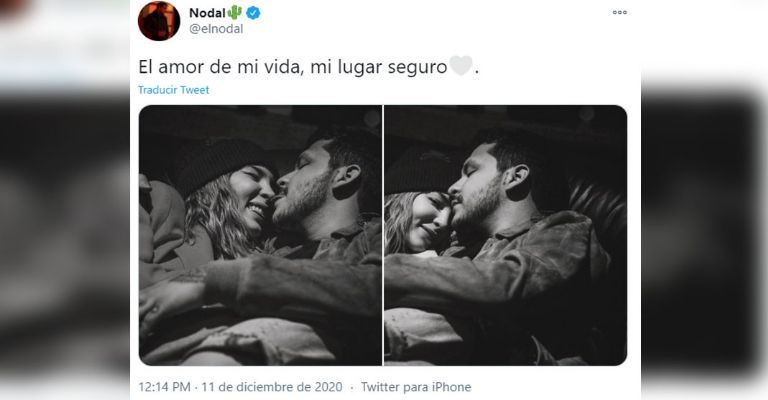Open Nodal's round profile avatar

point(159,21)
